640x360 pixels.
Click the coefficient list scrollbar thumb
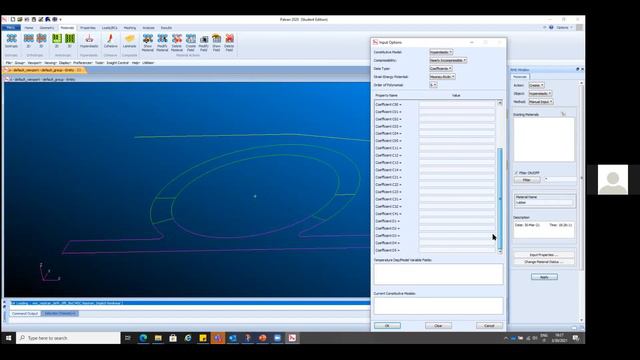(500, 199)
